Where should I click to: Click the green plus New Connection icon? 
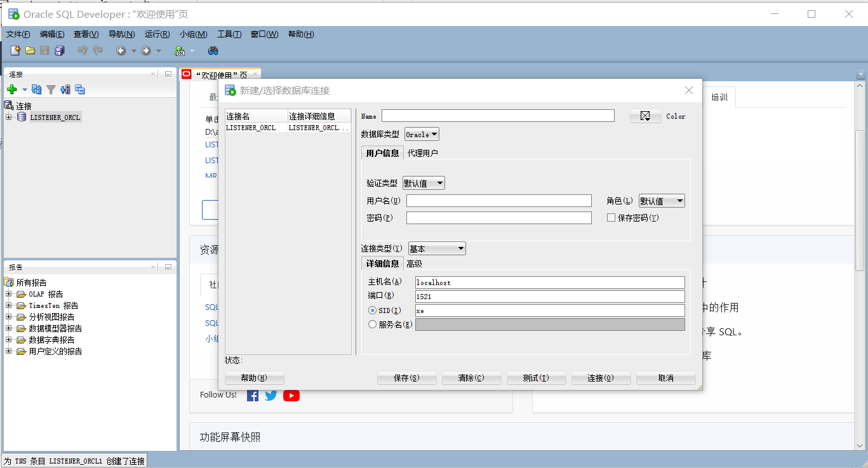[x=11, y=90]
